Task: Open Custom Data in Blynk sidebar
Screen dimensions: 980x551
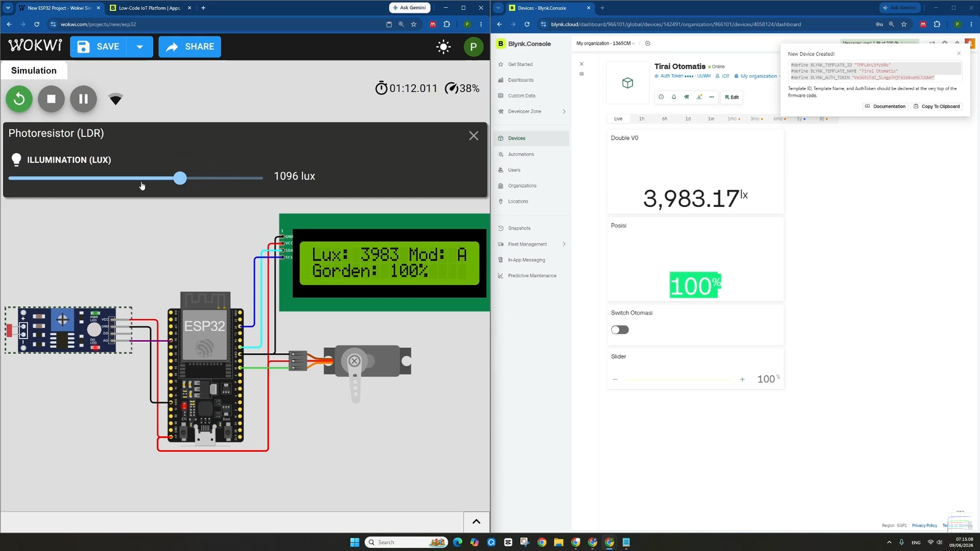Action: click(521, 96)
